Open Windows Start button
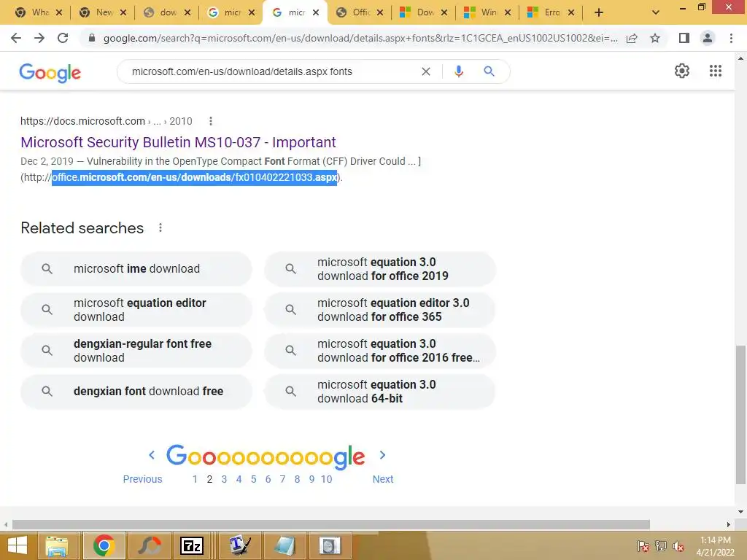The width and height of the screenshot is (747, 560). 18,545
